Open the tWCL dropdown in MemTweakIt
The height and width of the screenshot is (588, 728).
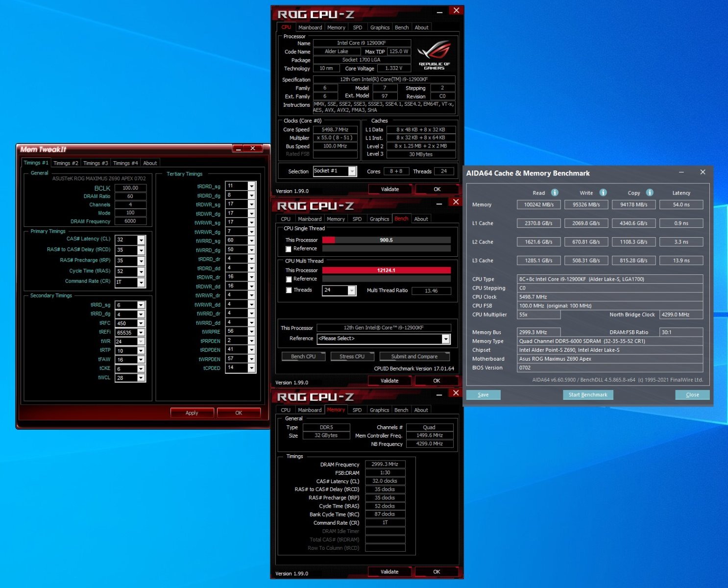coord(141,378)
